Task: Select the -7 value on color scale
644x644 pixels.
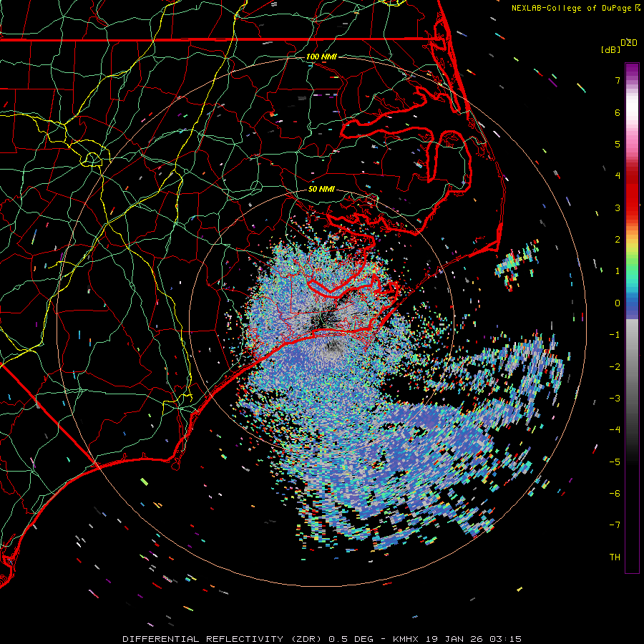Action: tap(615, 525)
